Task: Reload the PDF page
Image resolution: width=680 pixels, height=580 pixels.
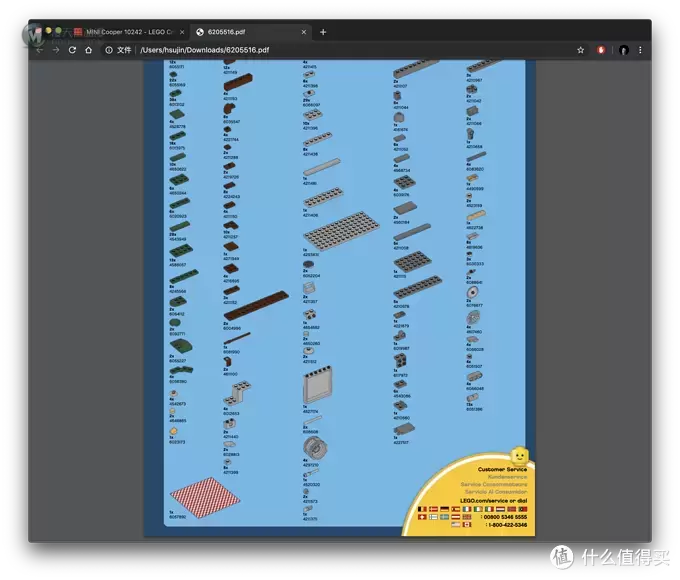Action: (72, 50)
